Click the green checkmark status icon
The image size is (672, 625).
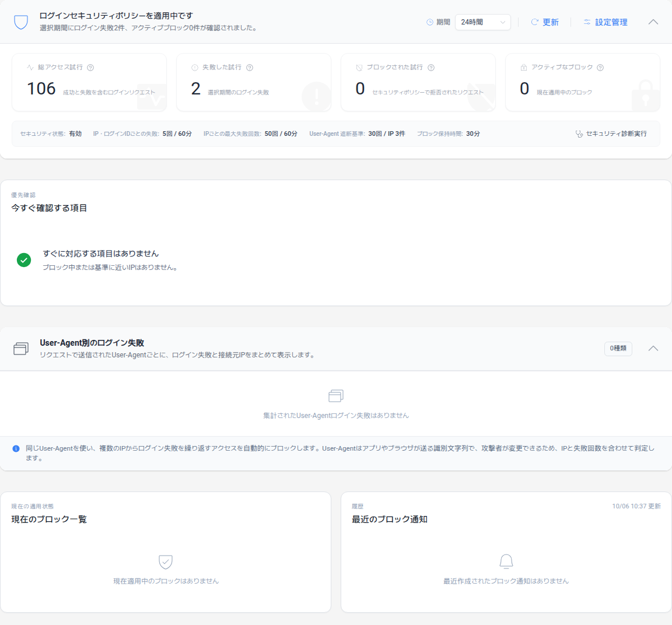[24, 260]
